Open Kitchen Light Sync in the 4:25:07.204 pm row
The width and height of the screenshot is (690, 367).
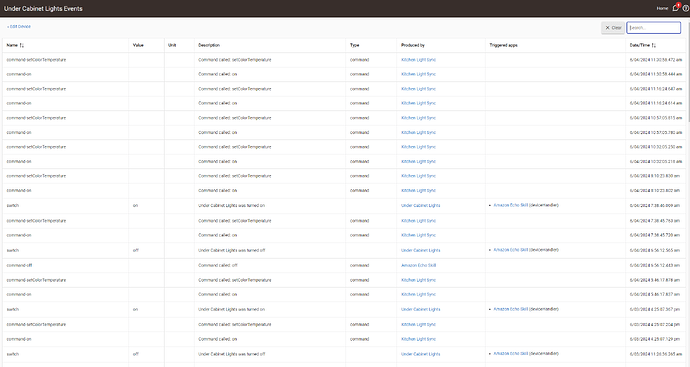[x=418, y=325]
